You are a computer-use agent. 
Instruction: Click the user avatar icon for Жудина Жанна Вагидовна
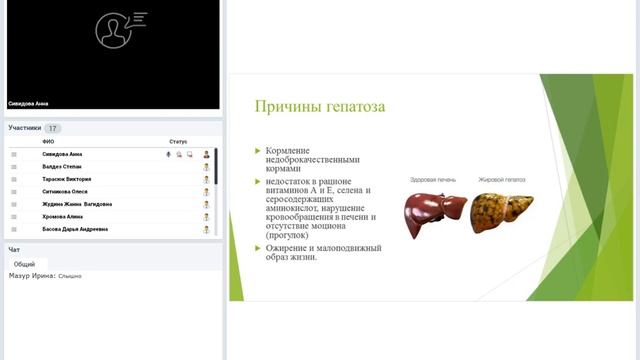pyautogui.click(x=207, y=204)
